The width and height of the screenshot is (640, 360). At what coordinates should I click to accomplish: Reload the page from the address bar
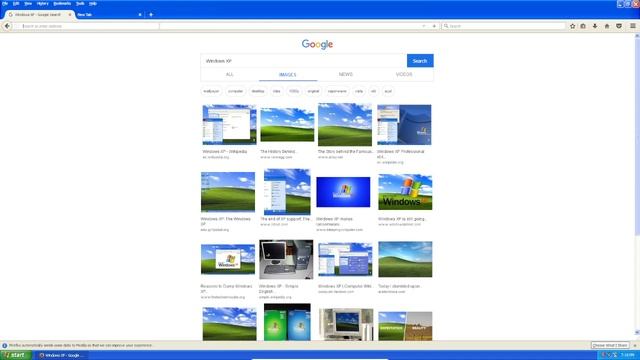(x=434, y=26)
